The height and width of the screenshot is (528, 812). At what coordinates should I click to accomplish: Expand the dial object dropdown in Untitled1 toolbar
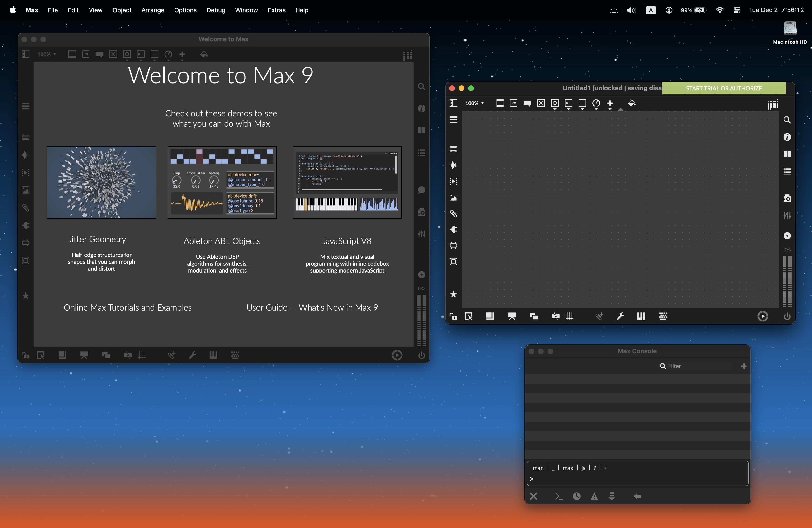[x=596, y=109]
